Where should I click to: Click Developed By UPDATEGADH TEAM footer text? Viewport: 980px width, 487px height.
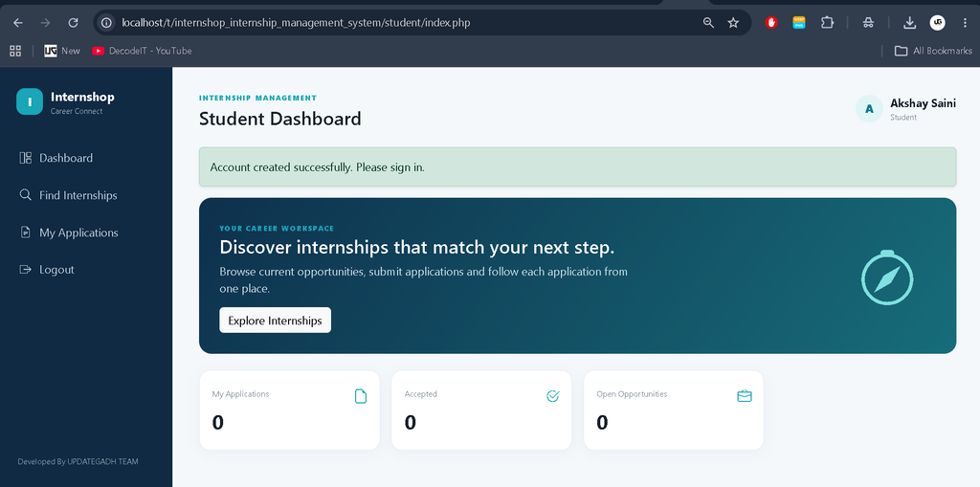78,462
